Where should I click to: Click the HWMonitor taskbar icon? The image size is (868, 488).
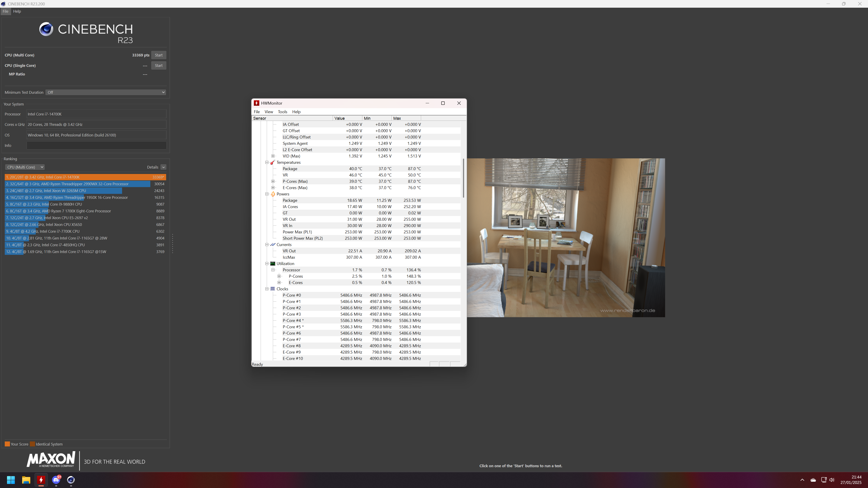click(41, 480)
